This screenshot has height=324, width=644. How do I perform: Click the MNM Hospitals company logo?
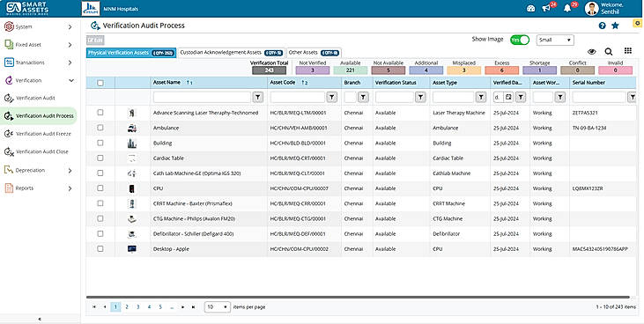click(91, 9)
